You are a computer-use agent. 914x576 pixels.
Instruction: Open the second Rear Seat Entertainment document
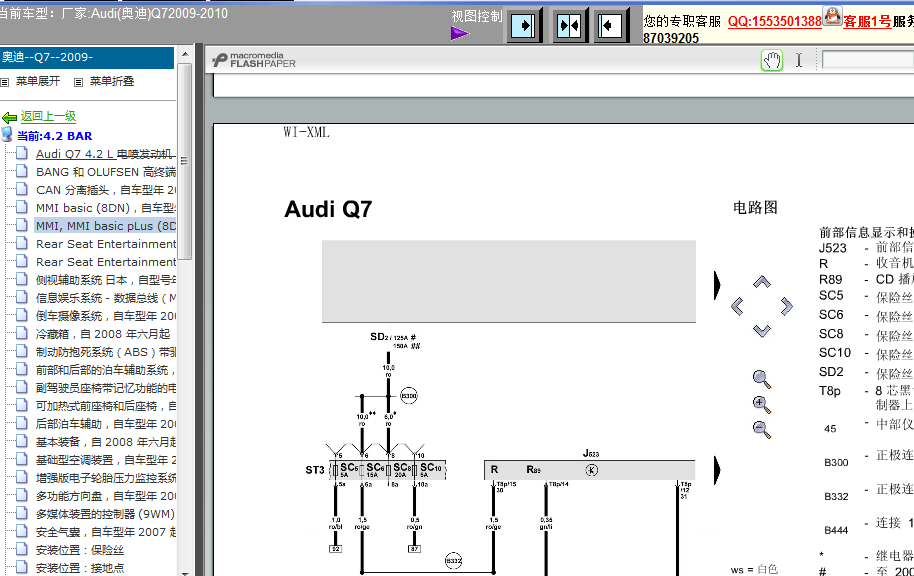point(106,262)
